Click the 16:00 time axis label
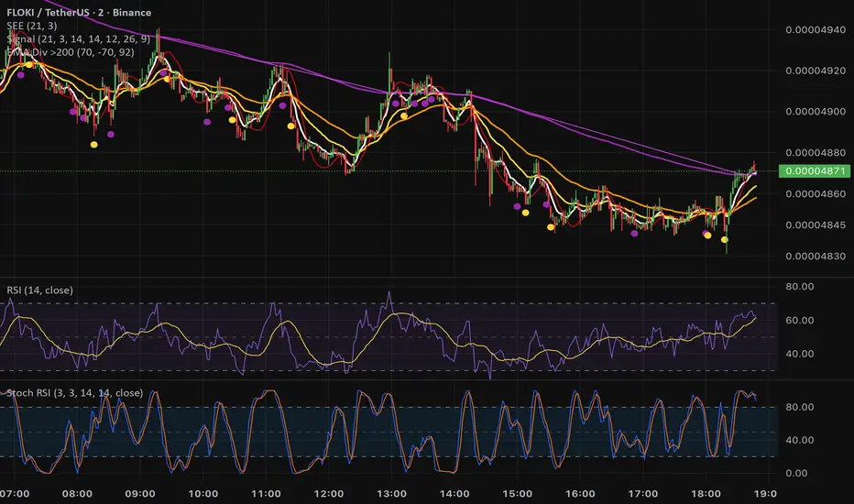Screen dimensions: 854x504 point(579,494)
